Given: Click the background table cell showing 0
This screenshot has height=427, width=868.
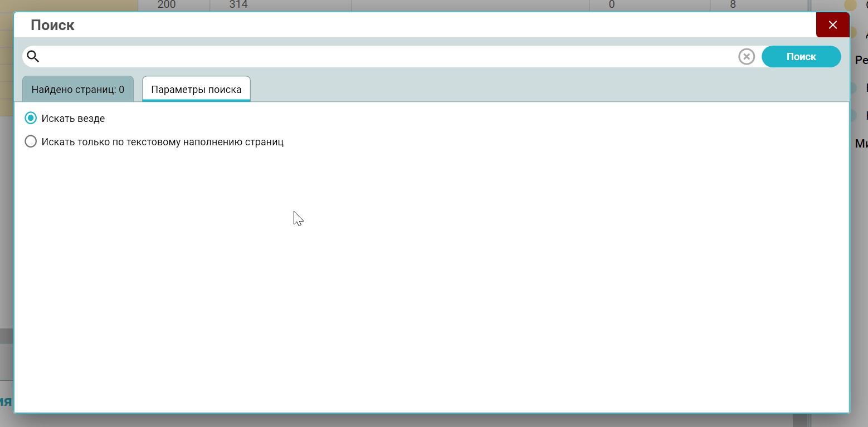Looking at the screenshot, I should point(612,5).
